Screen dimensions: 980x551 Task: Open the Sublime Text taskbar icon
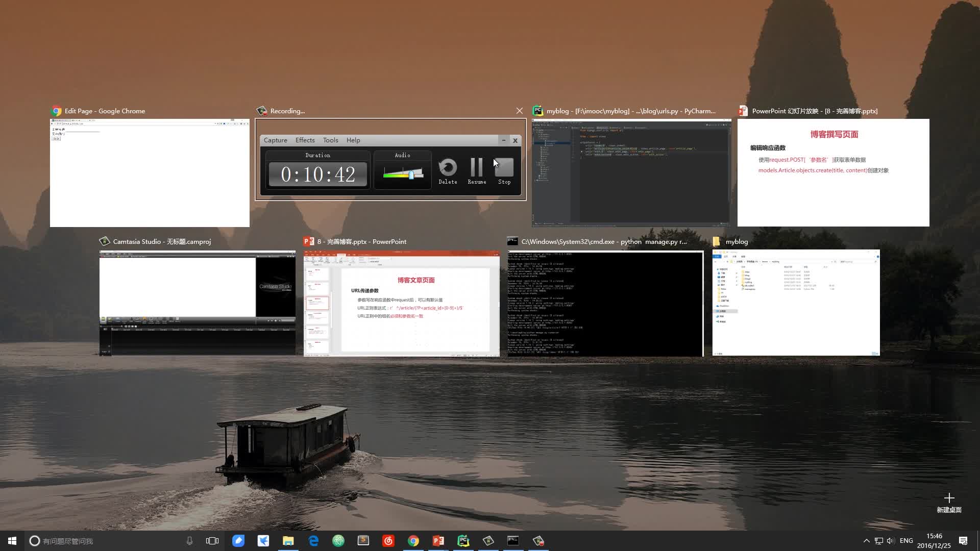pos(363,541)
